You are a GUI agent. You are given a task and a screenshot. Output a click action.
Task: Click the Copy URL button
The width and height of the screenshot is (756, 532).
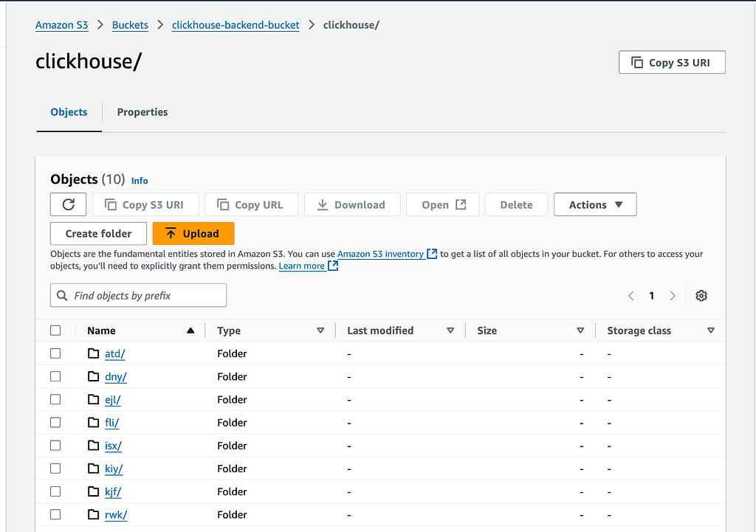point(252,204)
